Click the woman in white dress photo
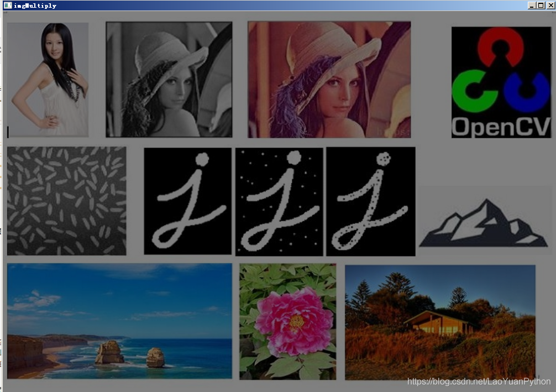 point(48,80)
